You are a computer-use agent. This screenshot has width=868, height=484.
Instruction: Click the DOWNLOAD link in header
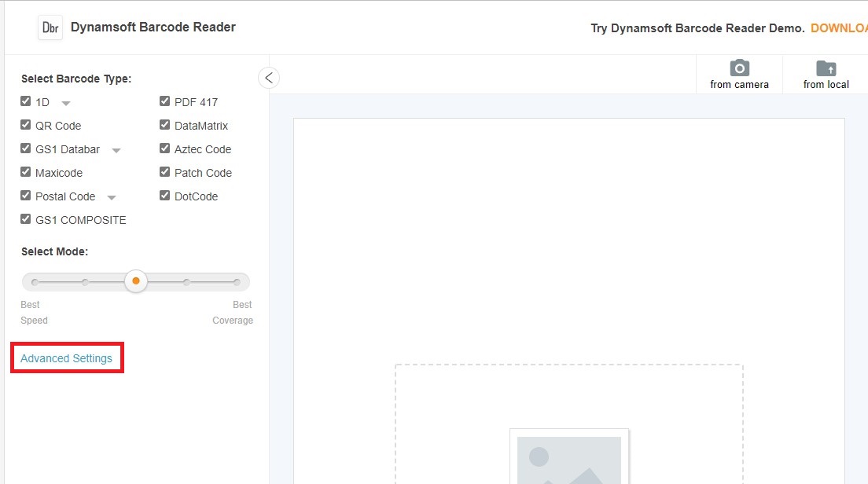click(x=838, y=28)
